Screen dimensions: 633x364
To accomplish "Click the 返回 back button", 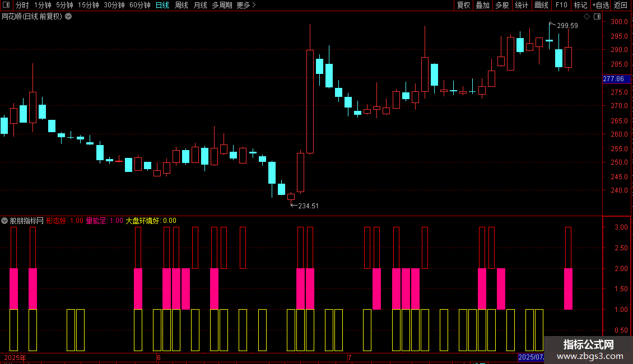I will 621,5.
